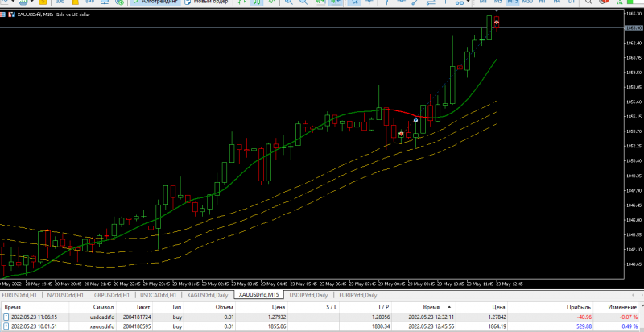Select the GBPUSDrfd,H1 chart tab
The height and width of the screenshot is (332, 644).
click(x=112, y=295)
